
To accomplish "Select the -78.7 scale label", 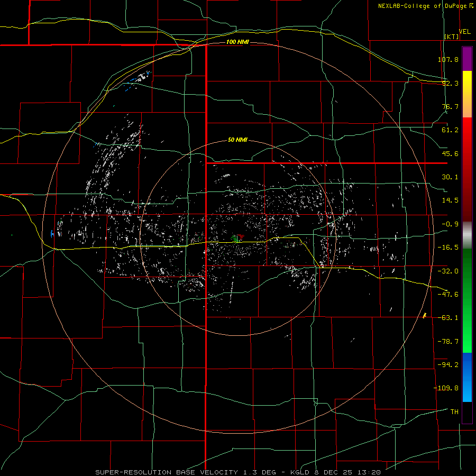I will coord(448,342).
